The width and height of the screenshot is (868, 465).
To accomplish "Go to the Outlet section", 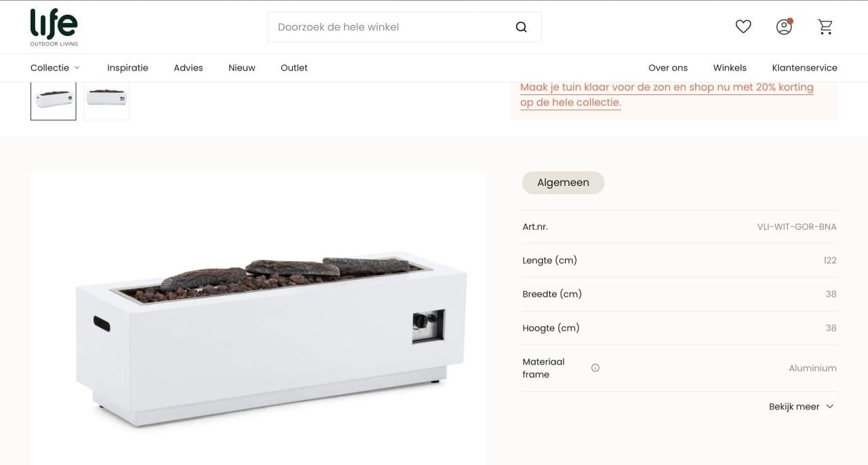I will click(x=294, y=68).
